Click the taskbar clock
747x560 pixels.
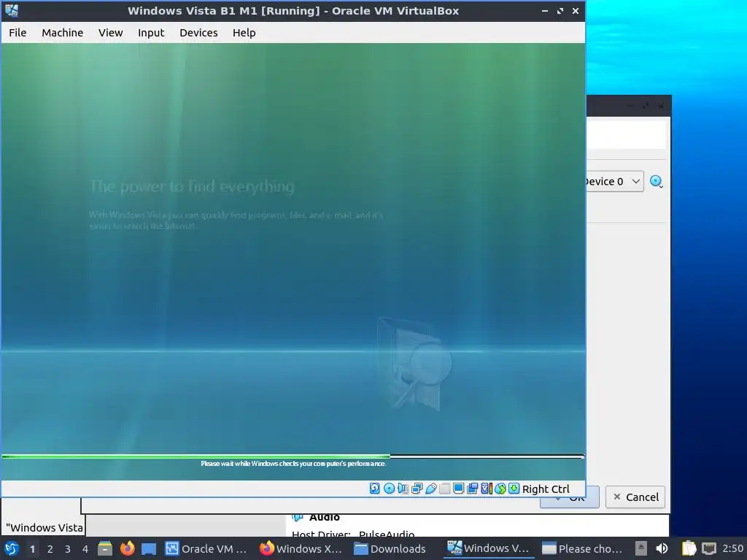[x=732, y=548]
